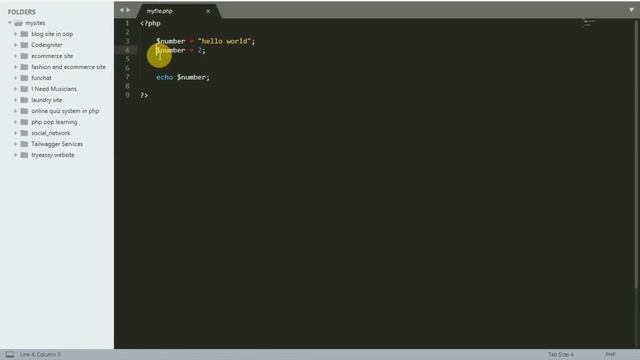This screenshot has height=360, width=640.
Task: Click line number 1 in gutter
Action: click(x=127, y=23)
